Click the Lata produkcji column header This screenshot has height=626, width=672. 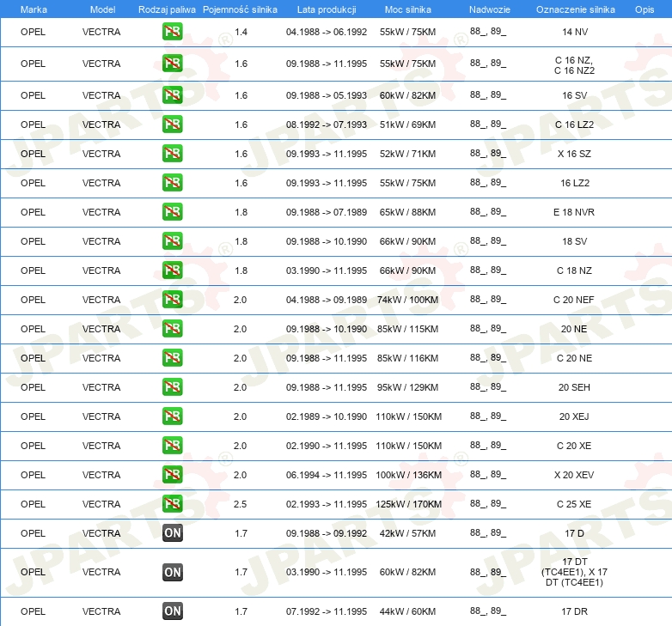pyautogui.click(x=327, y=9)
